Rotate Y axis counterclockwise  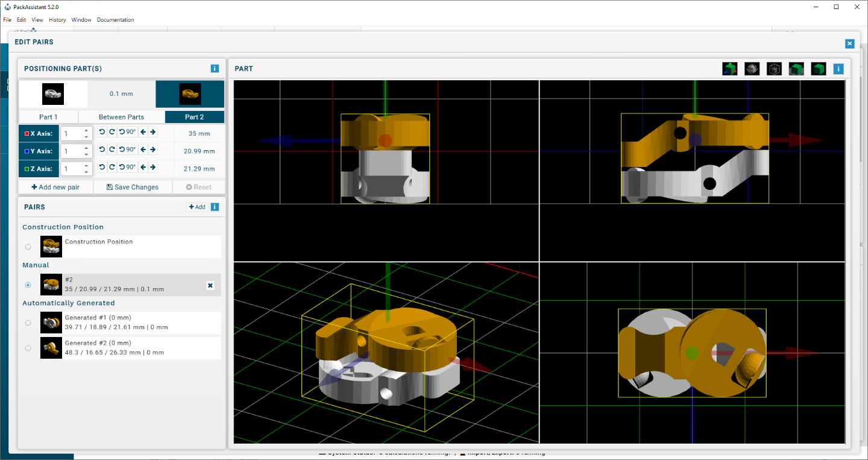(102, 150)
